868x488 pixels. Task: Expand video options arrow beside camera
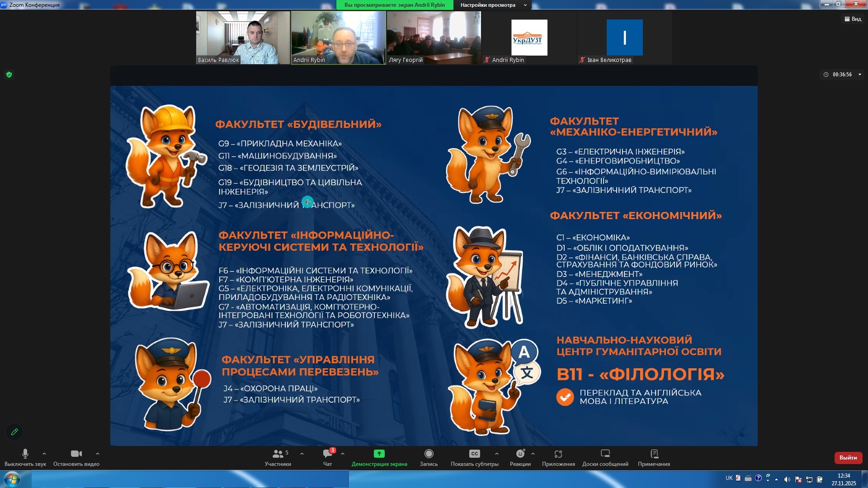(97, 454)
